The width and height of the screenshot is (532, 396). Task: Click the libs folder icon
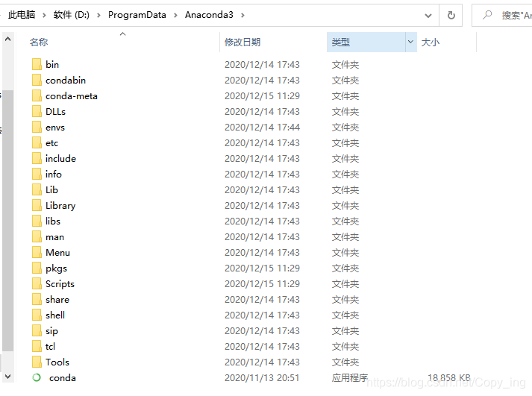[37, 221]
